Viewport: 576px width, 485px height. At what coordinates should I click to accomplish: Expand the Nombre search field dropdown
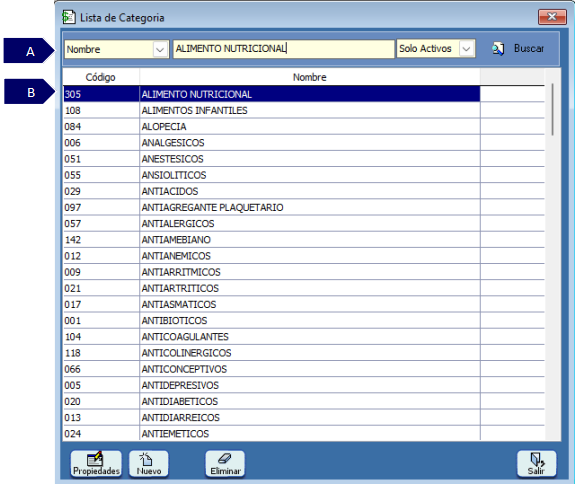(160, 49)
